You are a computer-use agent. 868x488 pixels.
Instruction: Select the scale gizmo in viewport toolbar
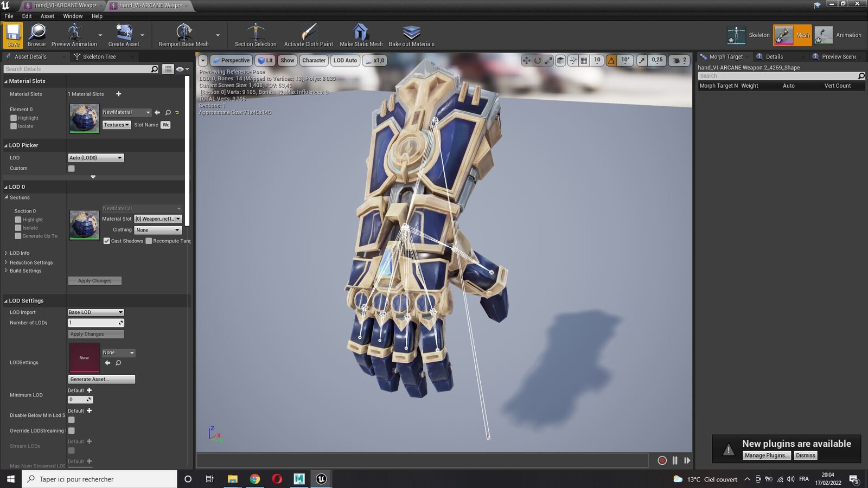point(548,60)
